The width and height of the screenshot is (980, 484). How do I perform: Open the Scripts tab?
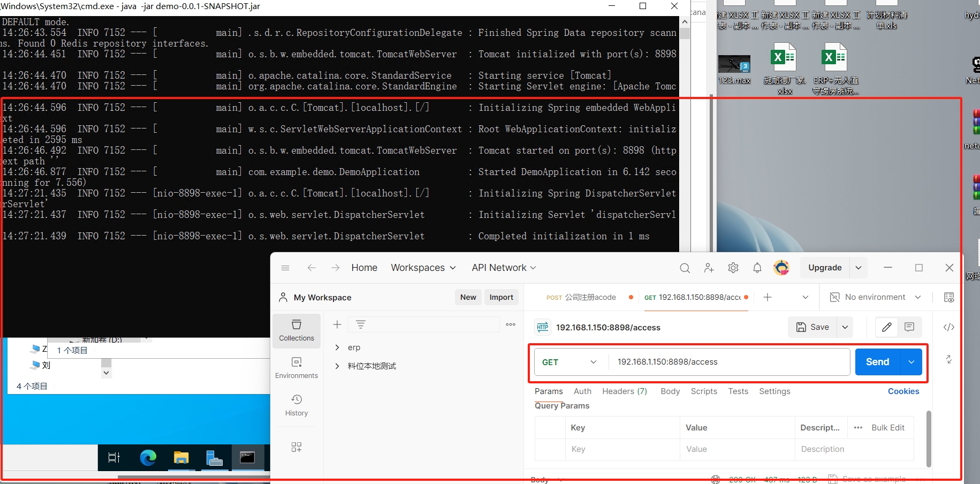pos(704,391)
